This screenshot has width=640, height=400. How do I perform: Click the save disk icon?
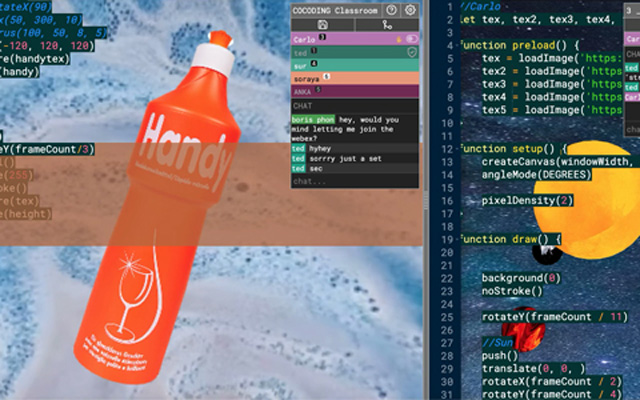pos(323,24)
